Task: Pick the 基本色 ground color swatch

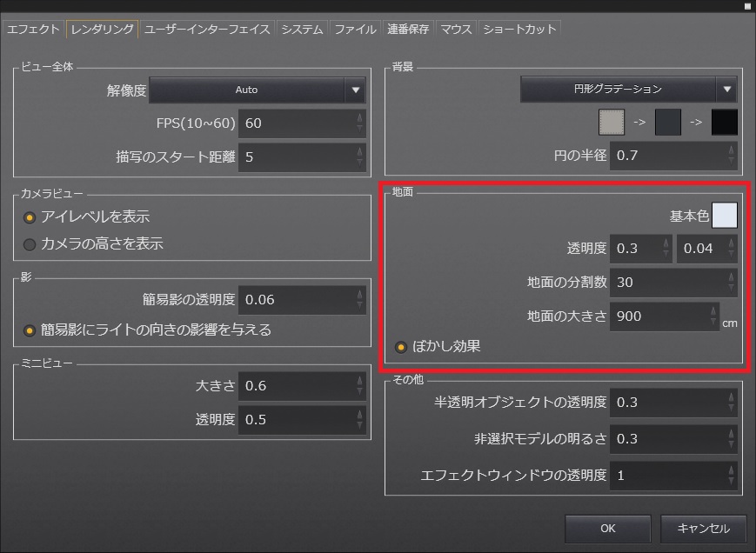Action: [x=724, y=215]
